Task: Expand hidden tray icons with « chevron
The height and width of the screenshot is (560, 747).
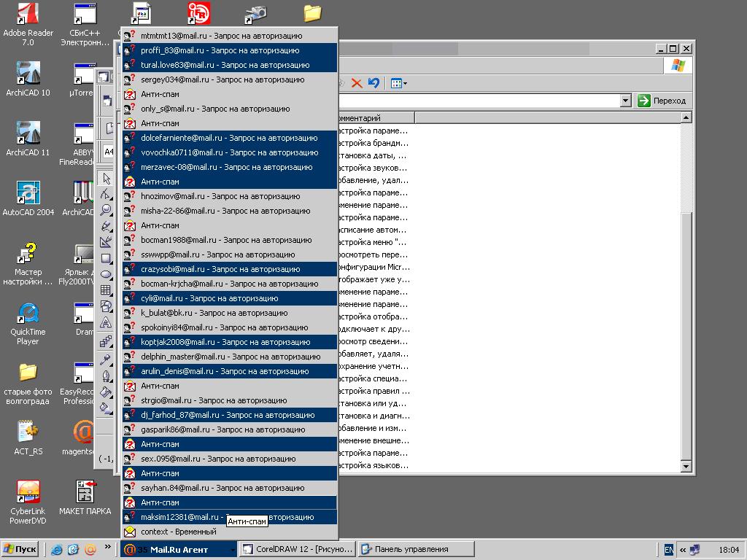Action: click(x=683, y=550)
